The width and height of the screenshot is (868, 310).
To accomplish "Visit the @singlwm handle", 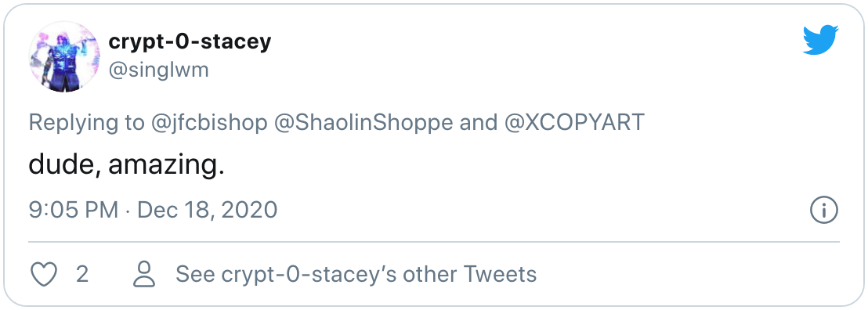I will tap(158, 70).
